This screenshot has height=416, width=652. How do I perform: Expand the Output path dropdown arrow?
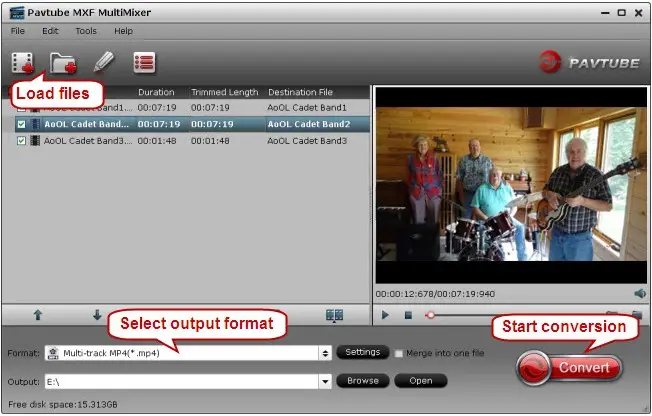coord(325,381)
